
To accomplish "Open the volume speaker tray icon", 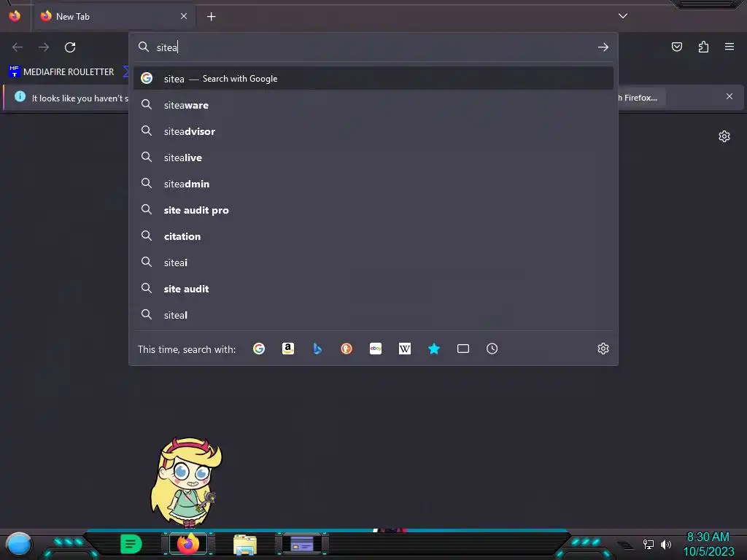I will [x=665, y=544].
